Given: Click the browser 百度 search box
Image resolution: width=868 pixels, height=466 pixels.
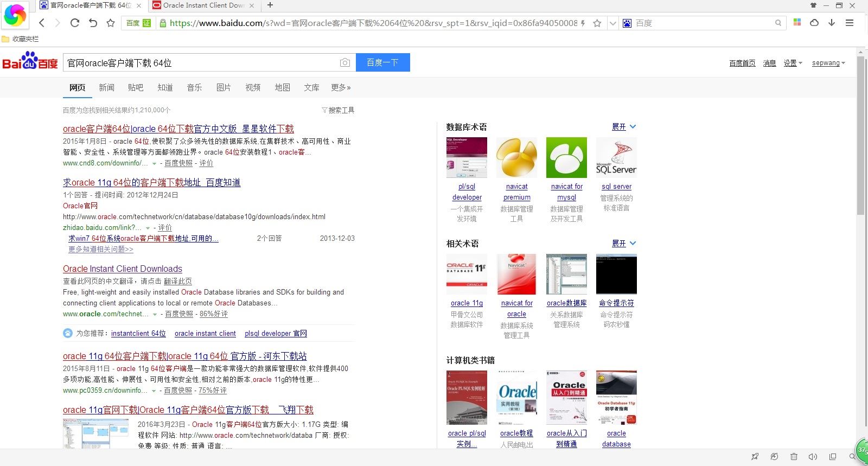Looking at the screenshot, I should click(704, 23).
